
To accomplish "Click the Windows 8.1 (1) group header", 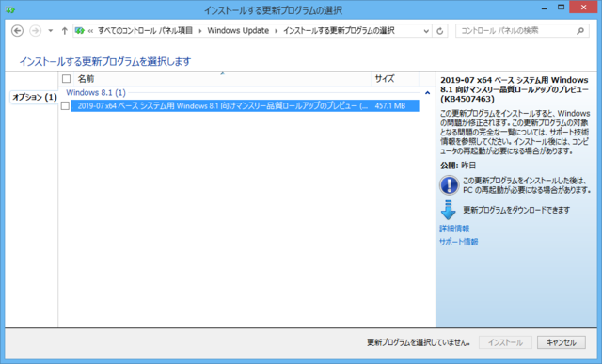I will [x=96, y=92].
